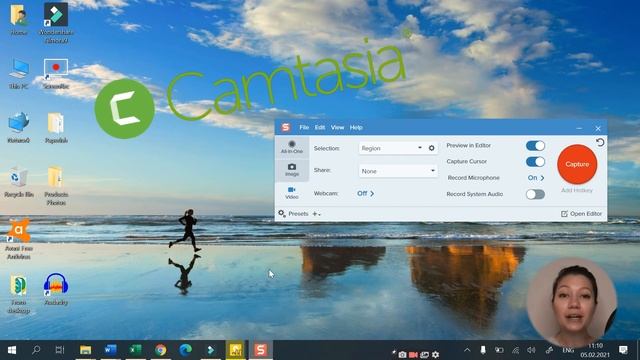Viewport: 640px width, 360px height.
Task: Select the screen recorder shortcut with red dot
Action: (x=56, y=73)
